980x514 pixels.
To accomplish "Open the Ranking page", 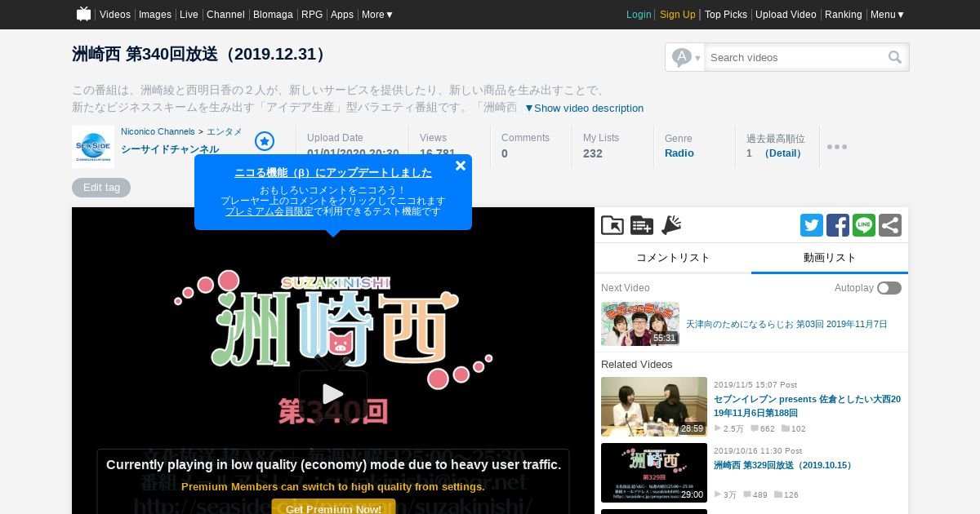I will click(x=844, y=15).
